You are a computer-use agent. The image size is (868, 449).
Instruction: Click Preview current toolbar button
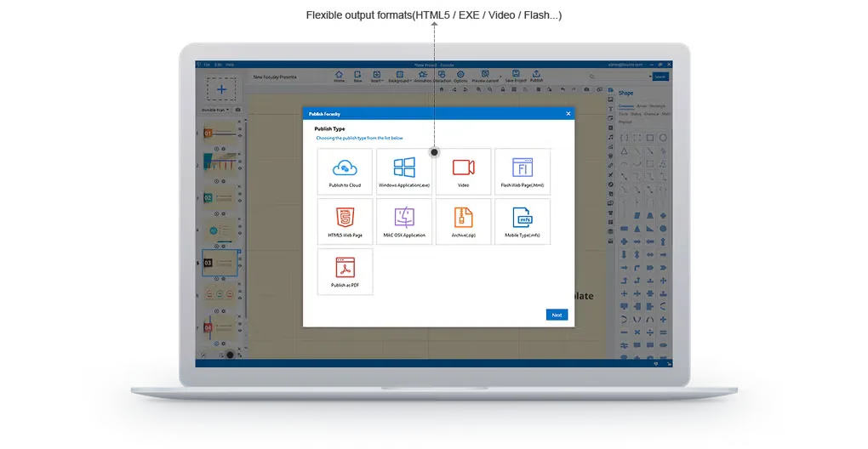[485, 77]
